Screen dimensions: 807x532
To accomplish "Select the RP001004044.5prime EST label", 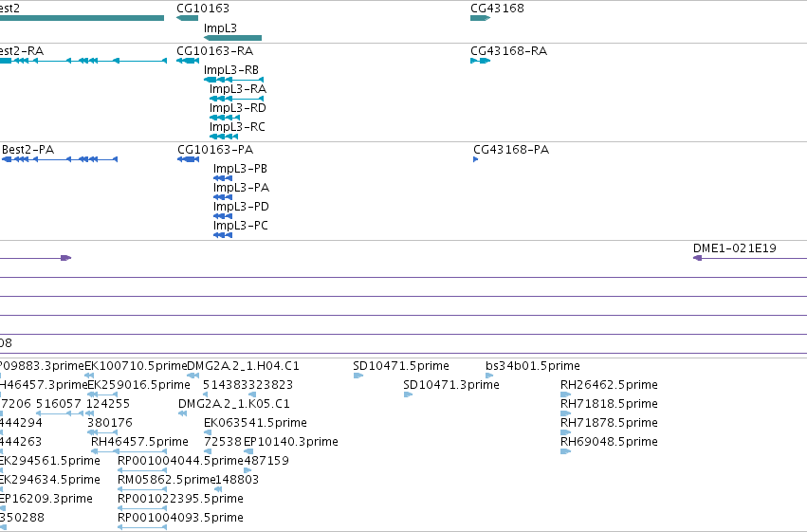I will pos(180,461).
